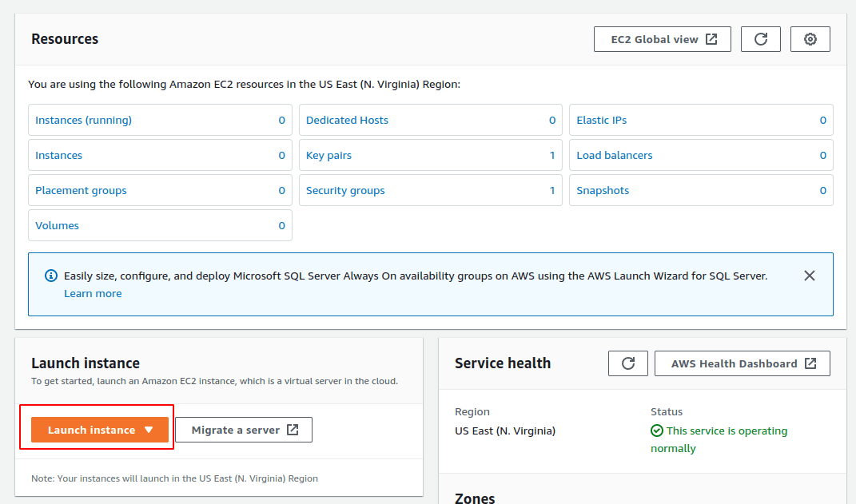The image size is (856, 504).
Task: Refresh the Service health status
Action: (628, 363)
